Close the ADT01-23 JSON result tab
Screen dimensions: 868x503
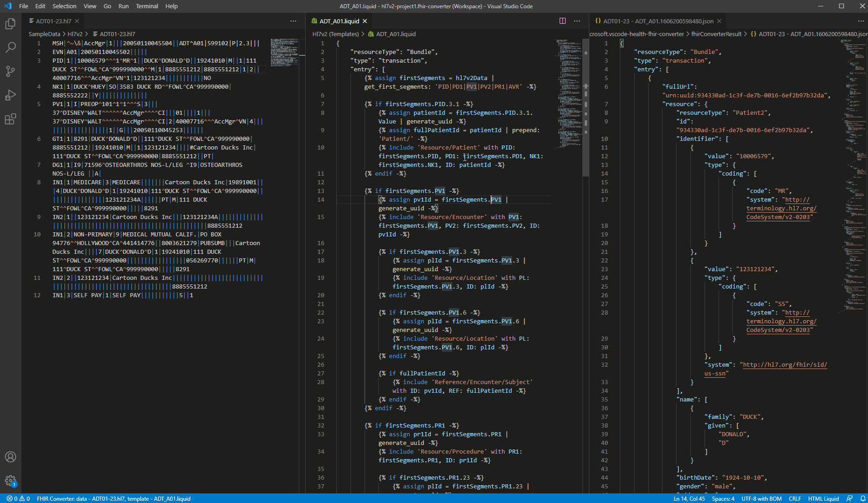(719, 21)
